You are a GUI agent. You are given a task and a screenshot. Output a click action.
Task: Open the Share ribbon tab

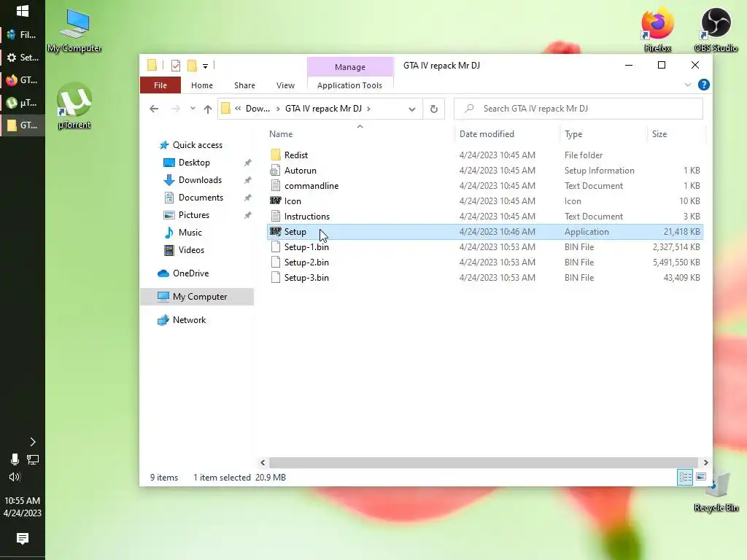click(244, 85)
